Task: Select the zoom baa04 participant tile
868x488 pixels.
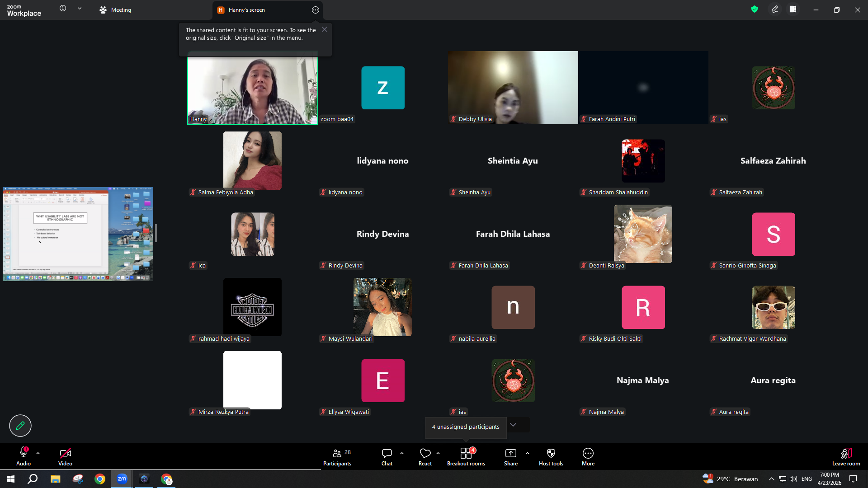Action: [x=383, y=88]
